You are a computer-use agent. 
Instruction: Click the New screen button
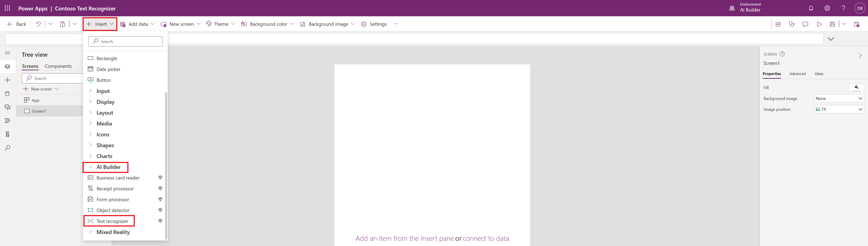pyautogui.click(x=183, y=24)
